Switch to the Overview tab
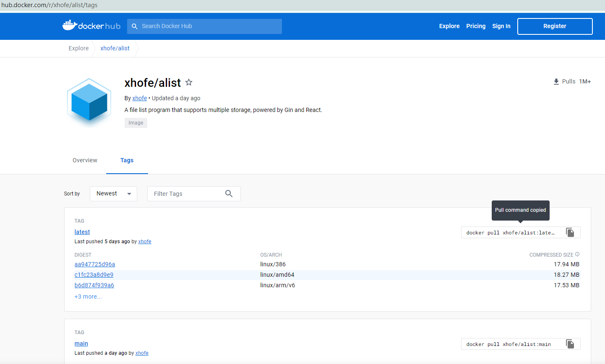 [x=85, y=160]
